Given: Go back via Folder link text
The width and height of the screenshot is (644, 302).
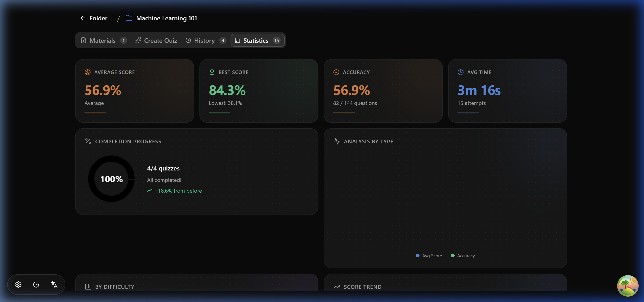Looking at the screenshot, I should 98,18.
